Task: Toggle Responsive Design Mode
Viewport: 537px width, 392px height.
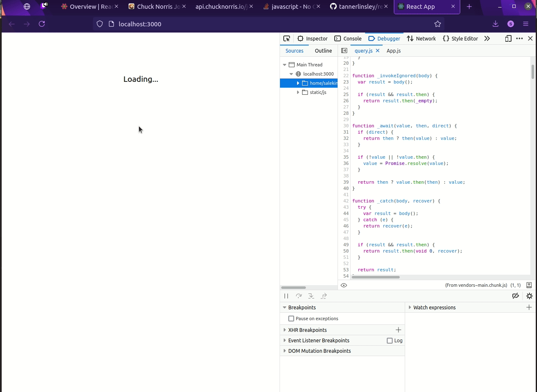Action: pyautogui.click(x=508, y=38)
